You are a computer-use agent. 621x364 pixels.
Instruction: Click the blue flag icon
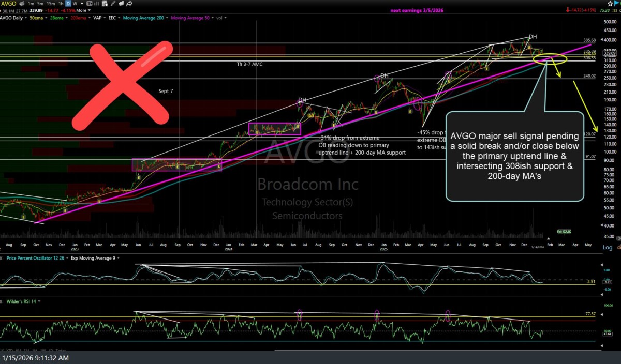point(617,3)
